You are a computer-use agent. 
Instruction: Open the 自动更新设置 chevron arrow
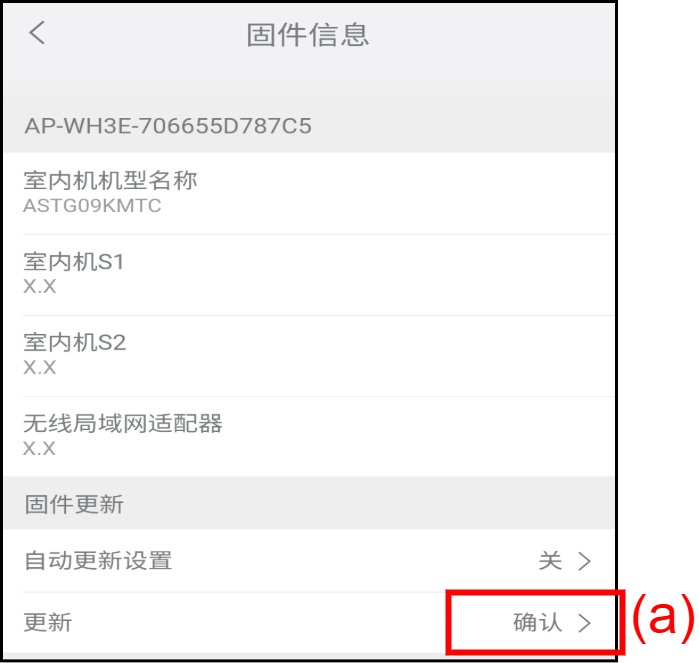[584, 561]
